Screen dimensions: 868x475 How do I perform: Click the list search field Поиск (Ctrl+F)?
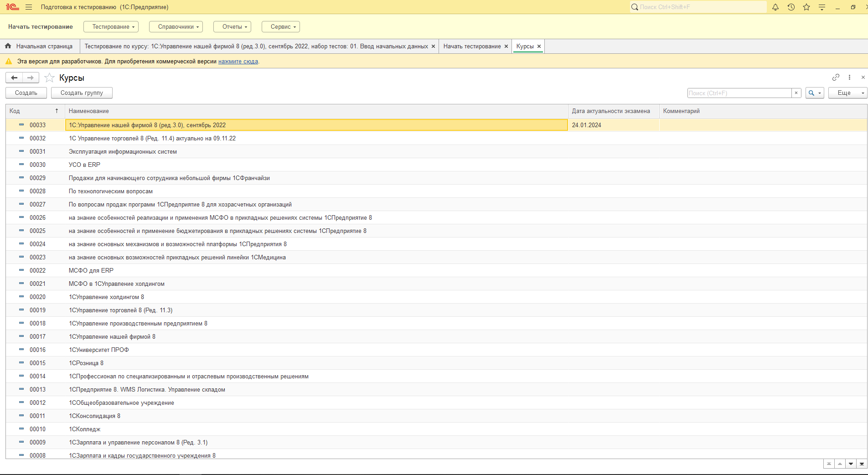(x=739, y=93)
